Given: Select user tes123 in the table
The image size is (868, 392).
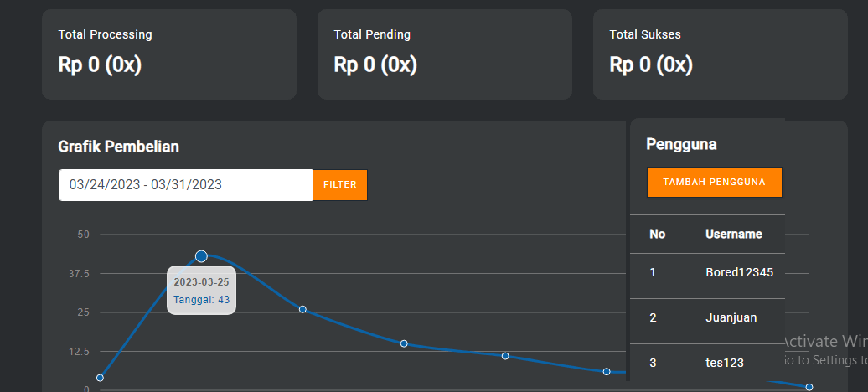Looking at the screenshot, I should click(x=725, y=363).
